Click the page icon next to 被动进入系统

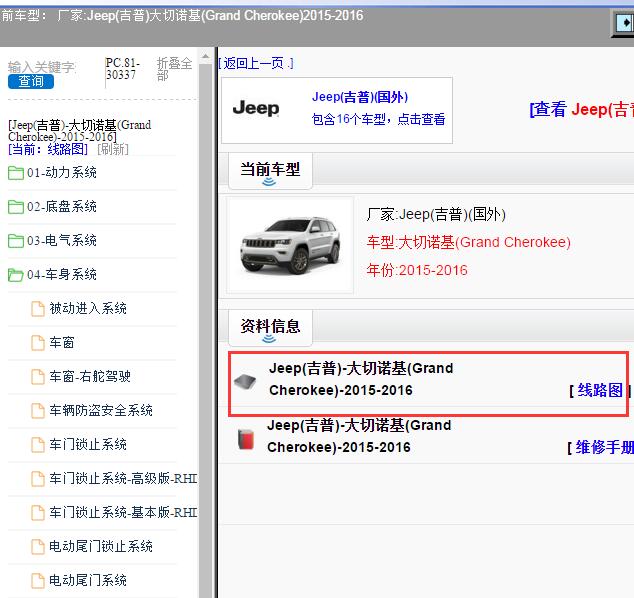tap(38, 309)
